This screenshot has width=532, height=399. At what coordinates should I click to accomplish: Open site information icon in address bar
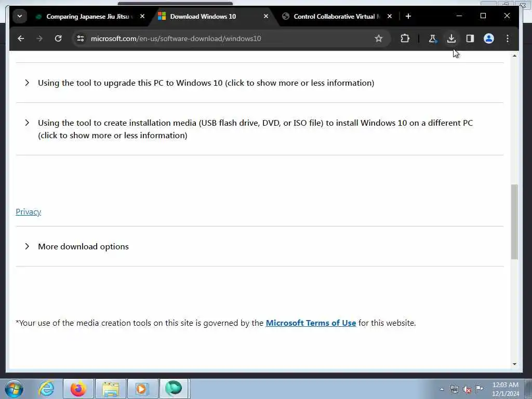click(81, 38)
